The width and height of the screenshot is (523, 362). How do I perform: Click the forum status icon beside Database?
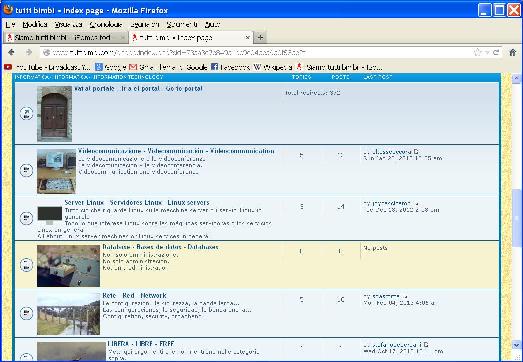coord(26,265)
